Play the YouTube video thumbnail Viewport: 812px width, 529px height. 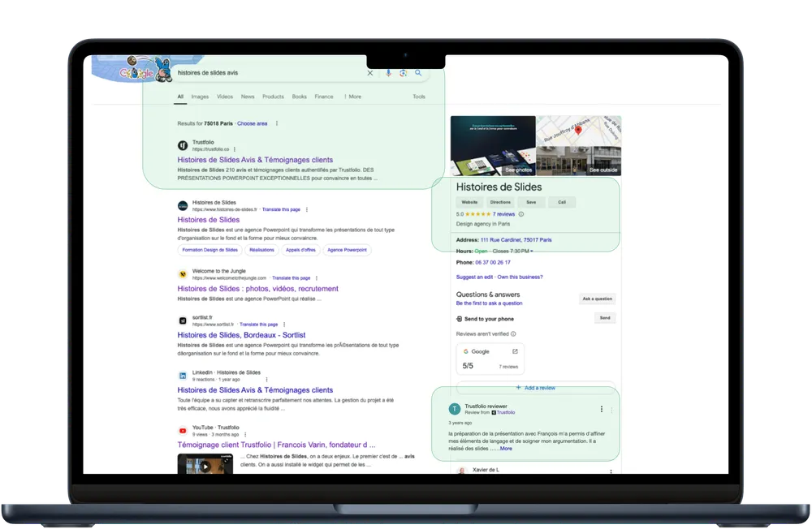pos(205,466)
